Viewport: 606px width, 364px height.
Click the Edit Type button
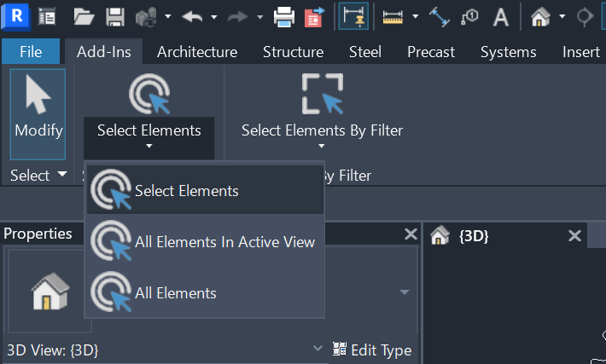[x=372, y=350]
